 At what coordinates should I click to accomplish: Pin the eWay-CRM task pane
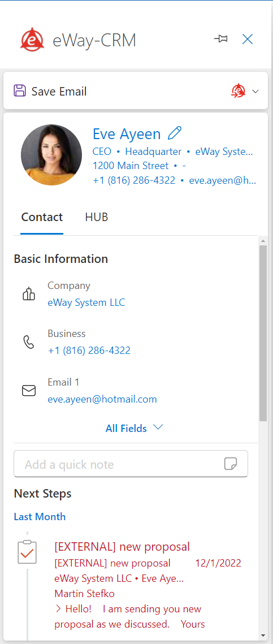pyautogui.click(x=221, y=39)
